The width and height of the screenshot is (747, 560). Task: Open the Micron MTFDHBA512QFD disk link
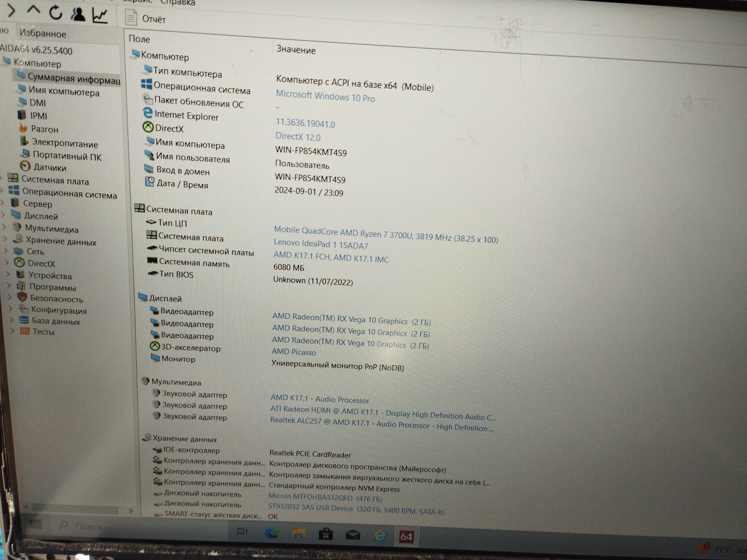click(x=325, y=497)
